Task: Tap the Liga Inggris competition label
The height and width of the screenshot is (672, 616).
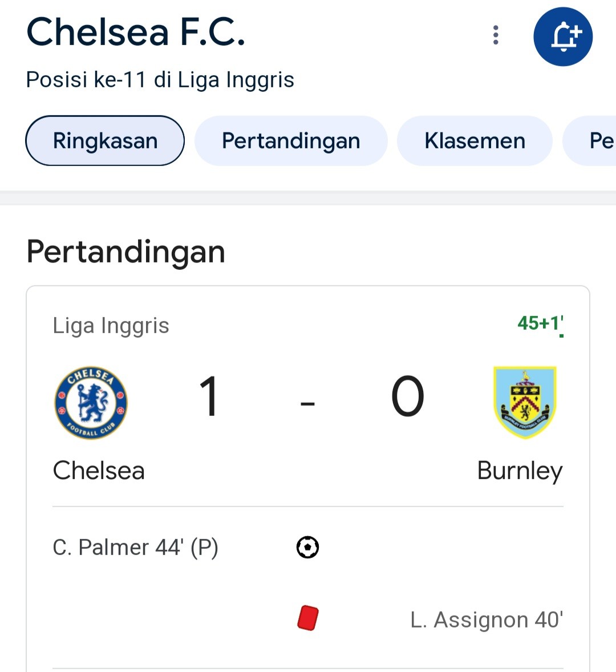Action: (111, 325)
